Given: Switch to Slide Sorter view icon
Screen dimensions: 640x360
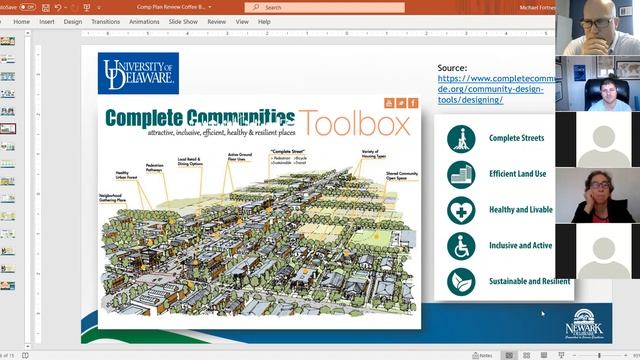Looking at the screenshot, I should (x=527, y=356).
